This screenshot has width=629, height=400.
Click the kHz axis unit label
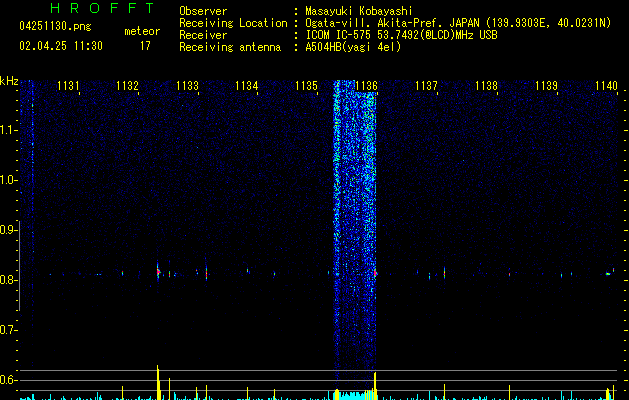pyautogui.click(x=9, y=81)
